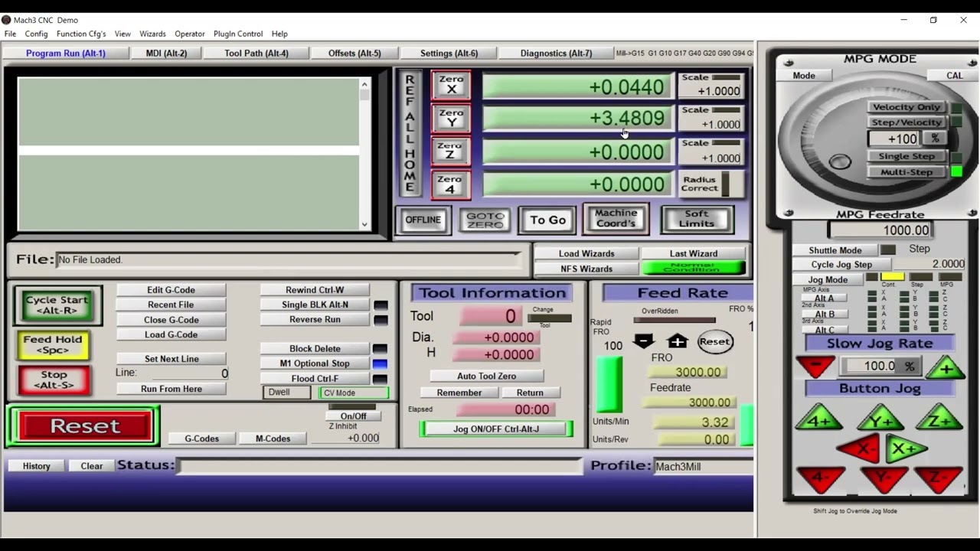The image size is (980, 551).
Task: Click the green rapid FRO percentage bar
Action: point(609,384)
